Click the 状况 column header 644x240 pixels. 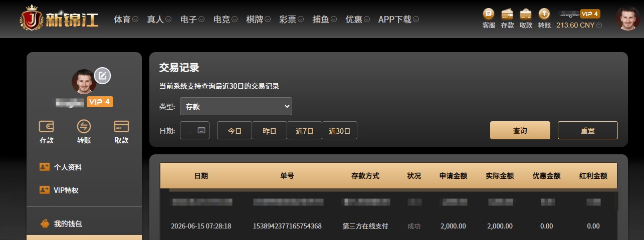pos(414,176)
